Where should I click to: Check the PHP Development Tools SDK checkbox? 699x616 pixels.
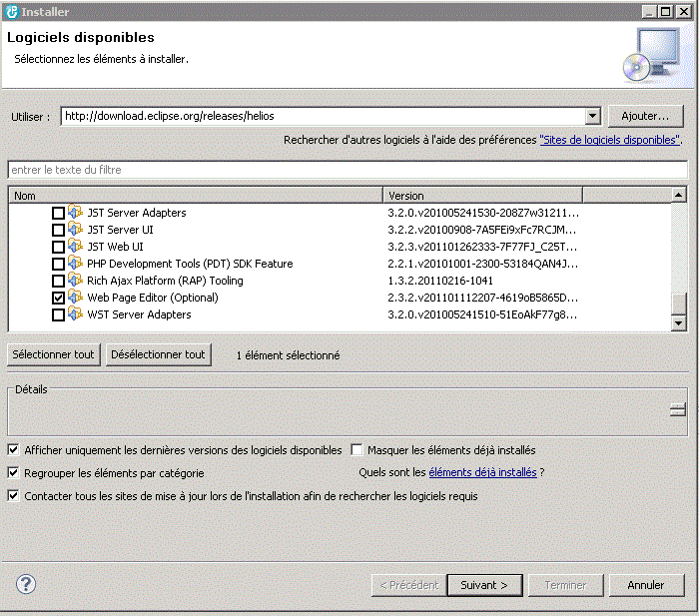pyautogui.click(x=58, y=264)
